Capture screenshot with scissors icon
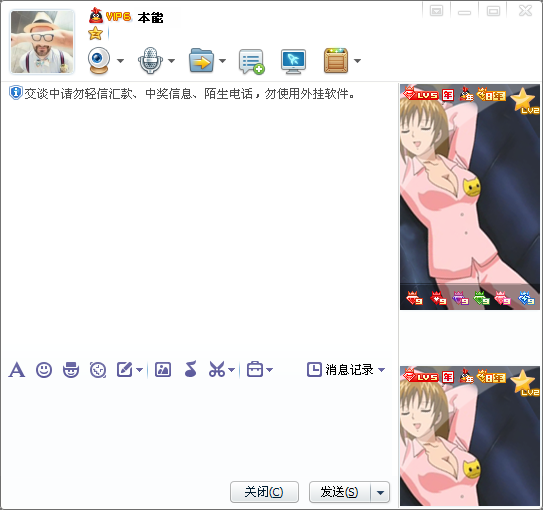 click(x=217, y=369)
